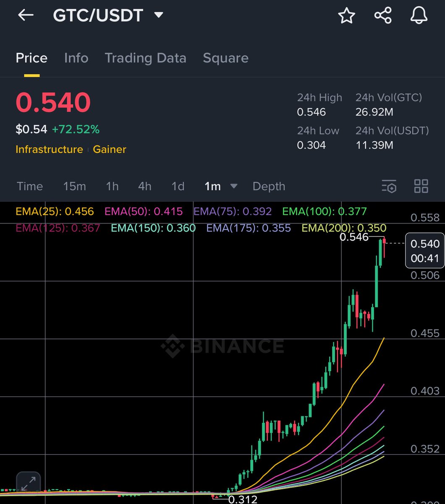Image resolution: width=445 pixels, height=504 pixels.
Task: Tap the 0.455 price axis label
Action: point(425,333)
